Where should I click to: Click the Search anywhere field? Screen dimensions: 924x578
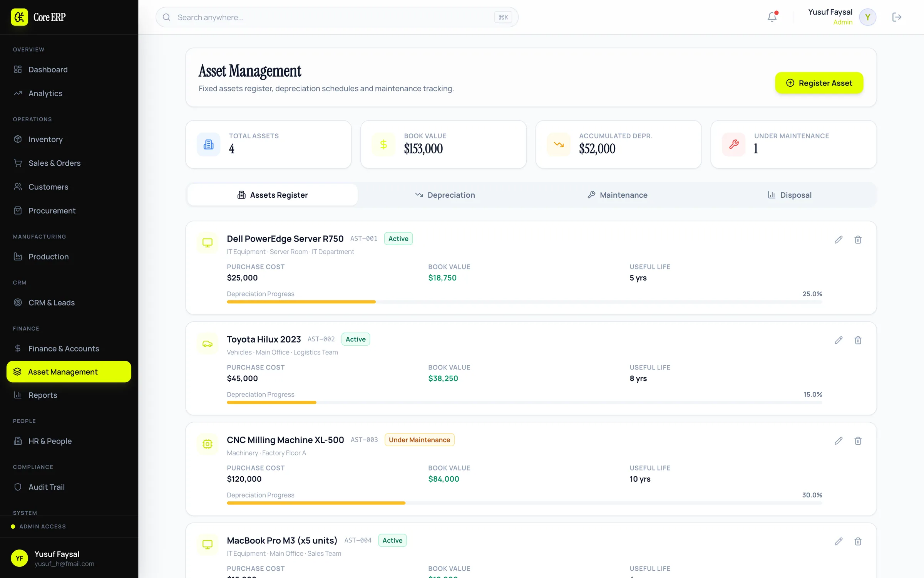[x=337, y=17]
